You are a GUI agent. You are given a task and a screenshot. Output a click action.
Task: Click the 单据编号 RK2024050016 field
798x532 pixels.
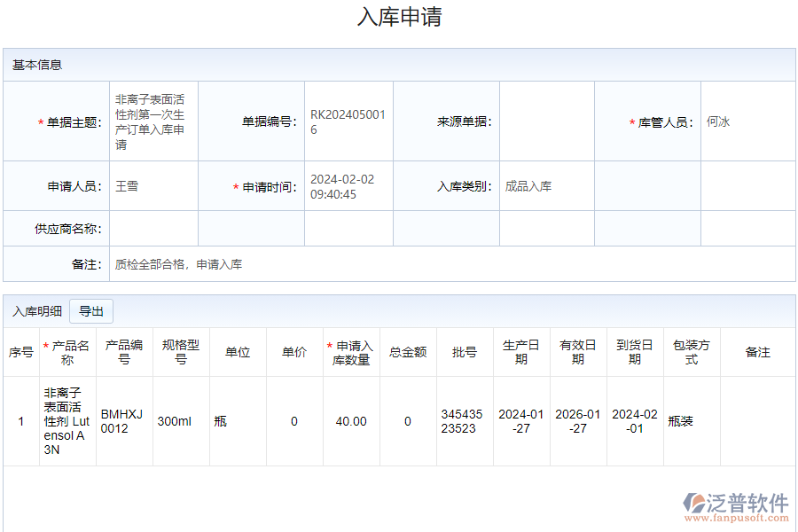(x=348, y=121)
